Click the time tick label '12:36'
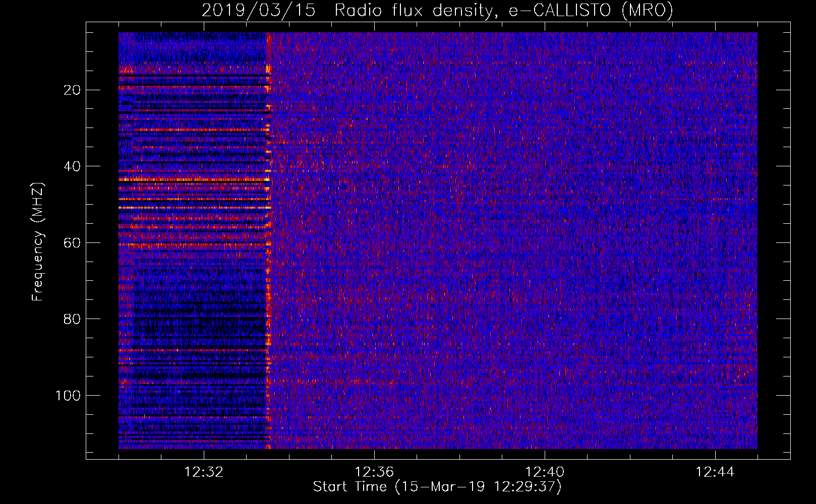The width and height of the screenshot is (816, 504). 374,472
